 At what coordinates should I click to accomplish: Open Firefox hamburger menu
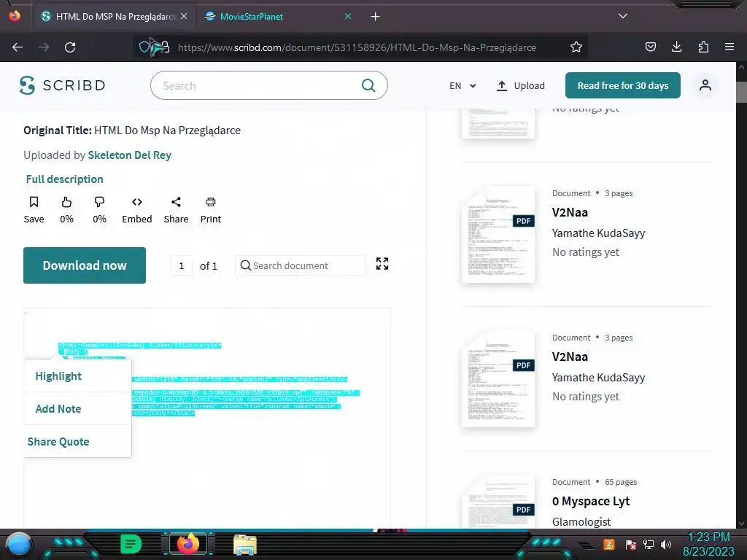point(729,47)
